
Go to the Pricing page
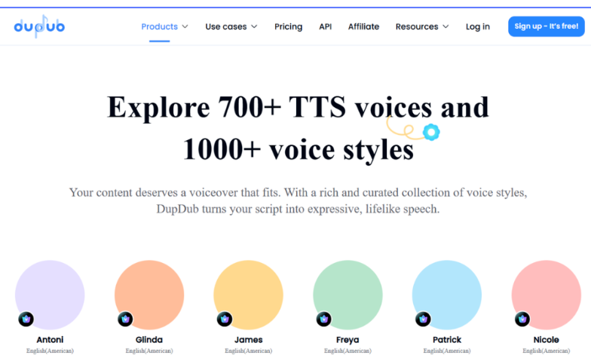coord(288,26)
